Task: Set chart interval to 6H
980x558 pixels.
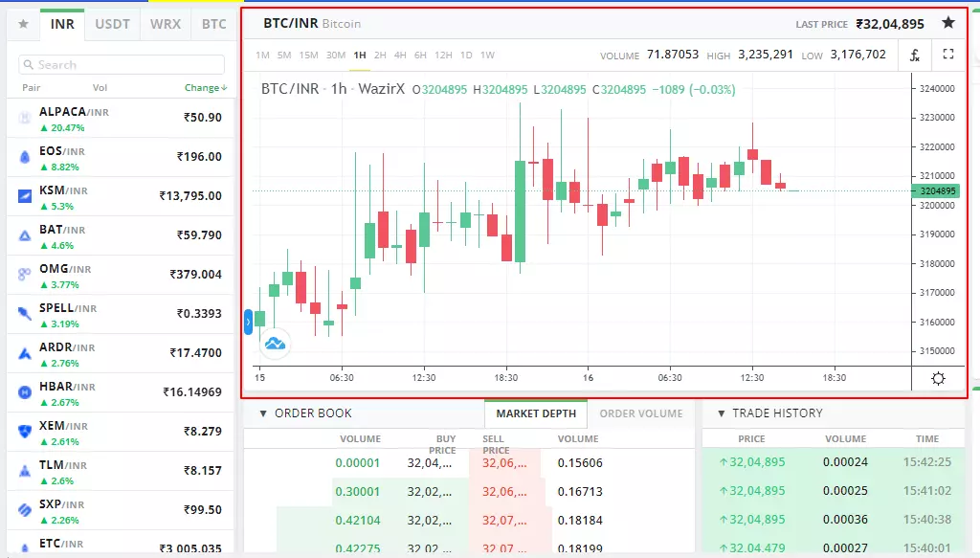Action: click(421, 55)
